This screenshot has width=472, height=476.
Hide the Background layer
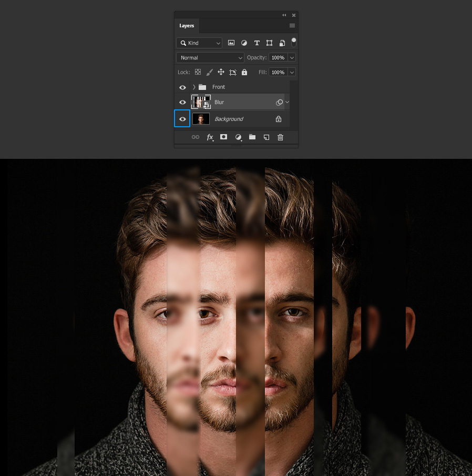tap(182, 119)
